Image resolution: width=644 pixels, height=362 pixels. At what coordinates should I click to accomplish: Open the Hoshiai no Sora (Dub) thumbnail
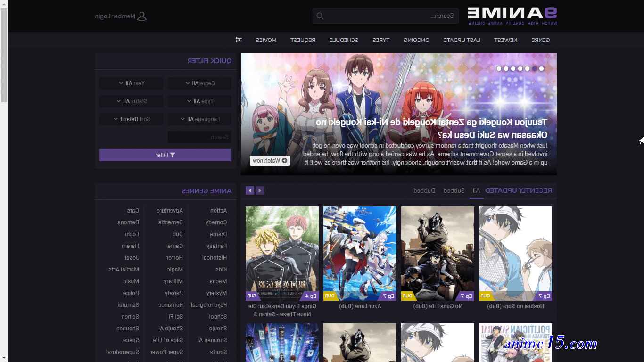click(515, 254)
